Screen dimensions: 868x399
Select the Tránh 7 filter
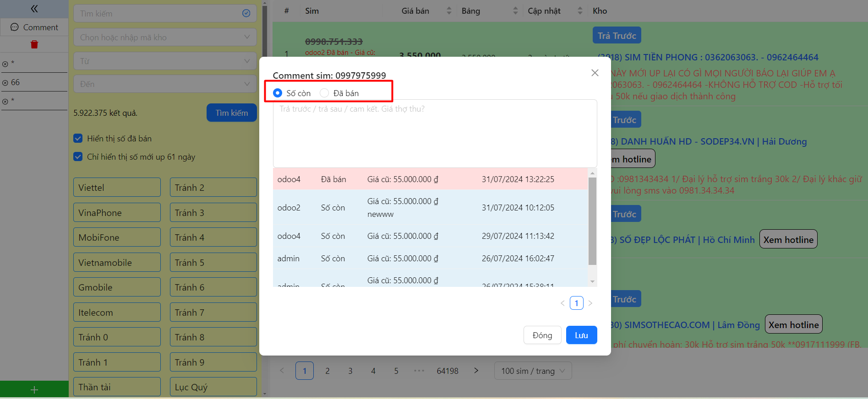(x=213, y=312)
